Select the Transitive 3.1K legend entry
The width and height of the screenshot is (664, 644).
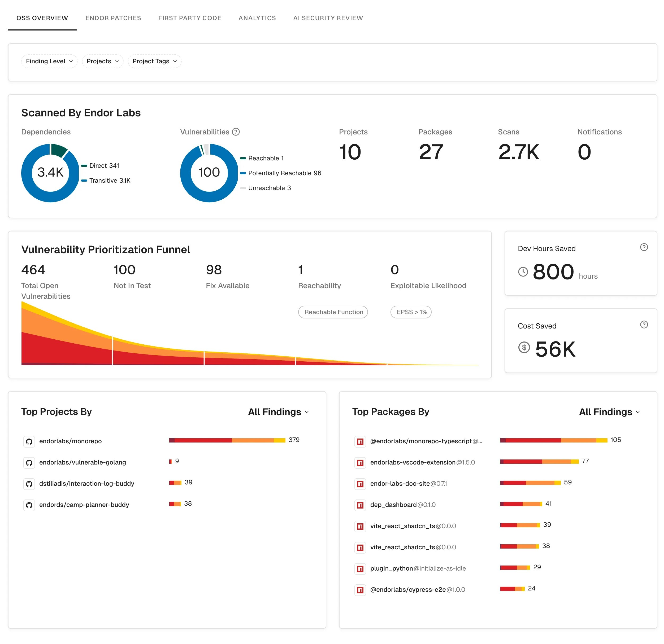click(106, 181)
